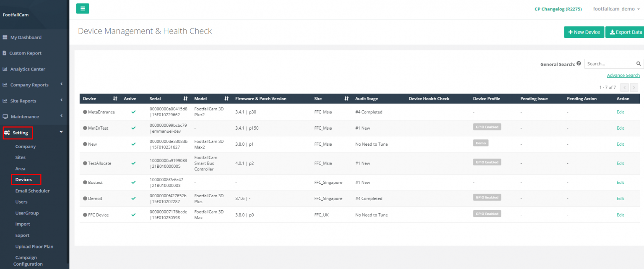Open footfallcam_demo user dropdown

pyautogui.click(x=616, y=9)
